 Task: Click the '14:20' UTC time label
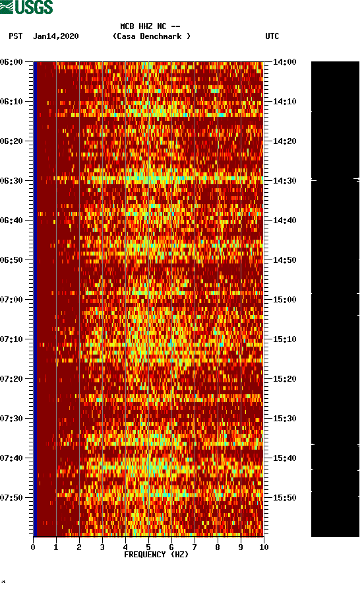tap(284, 141)
